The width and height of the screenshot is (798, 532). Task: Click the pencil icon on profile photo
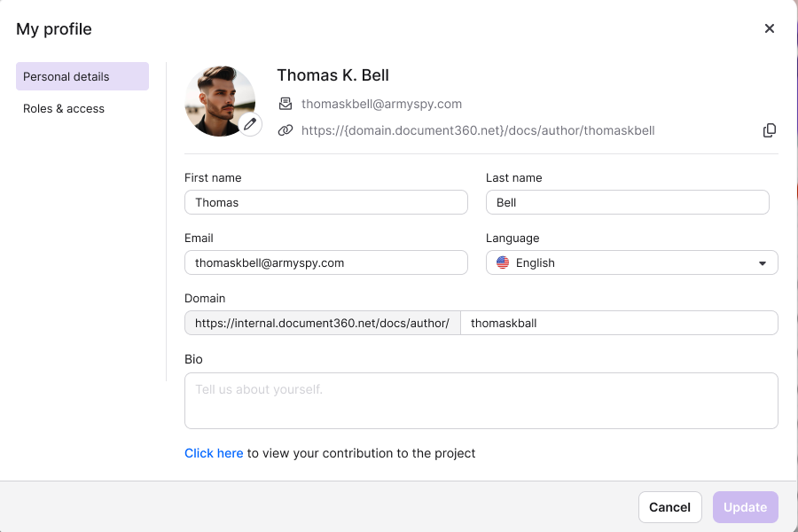pos(250,124)
